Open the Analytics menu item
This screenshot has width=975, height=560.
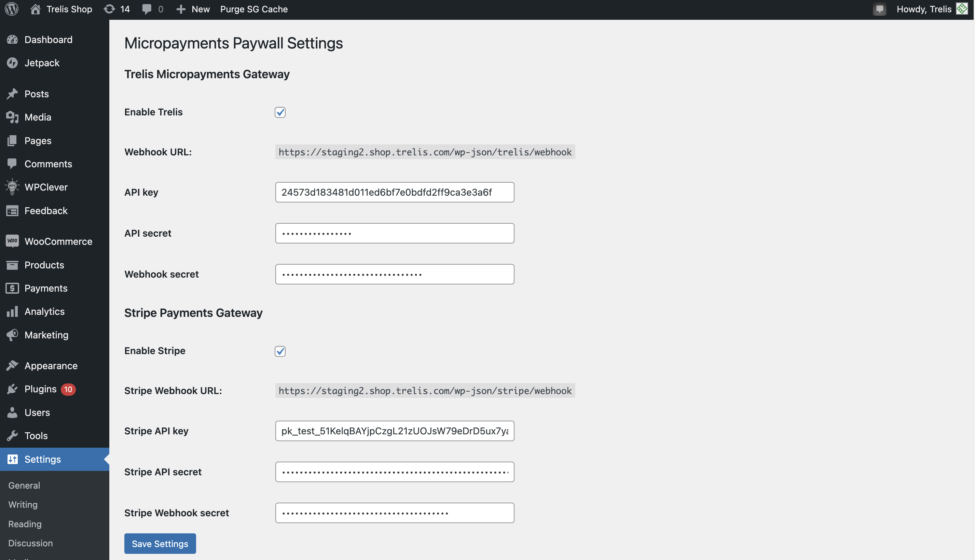point(55,311)
